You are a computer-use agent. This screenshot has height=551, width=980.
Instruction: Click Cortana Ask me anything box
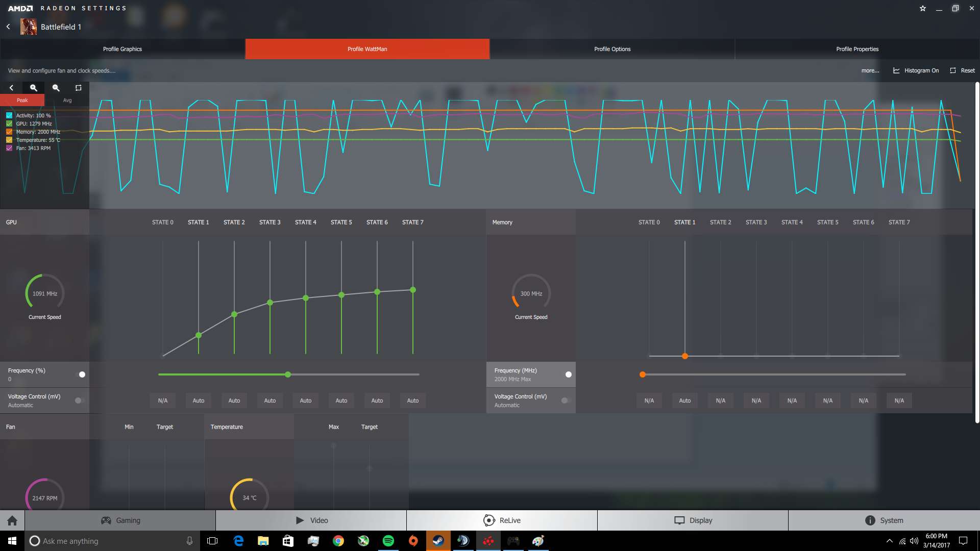pos(111,541)
